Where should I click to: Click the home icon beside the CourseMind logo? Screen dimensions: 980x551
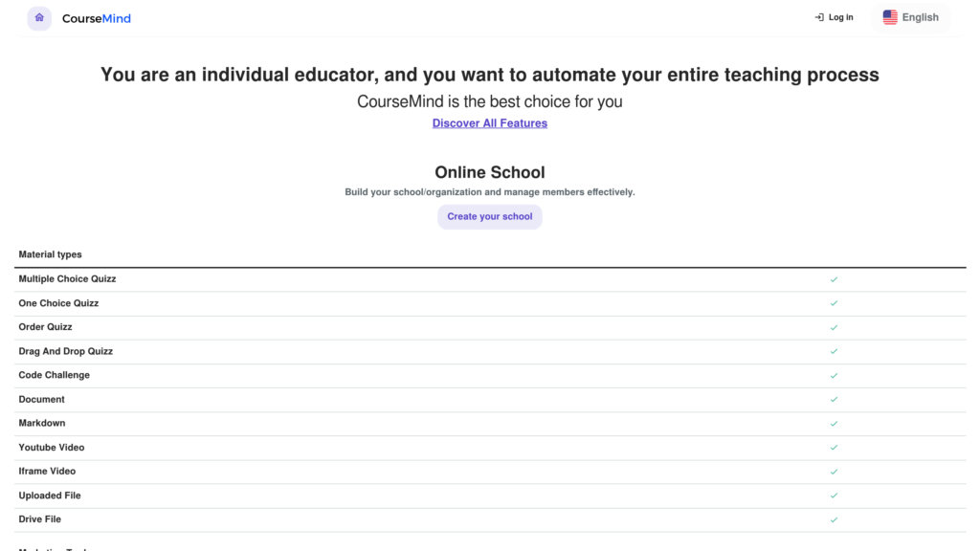coord(39,18)
